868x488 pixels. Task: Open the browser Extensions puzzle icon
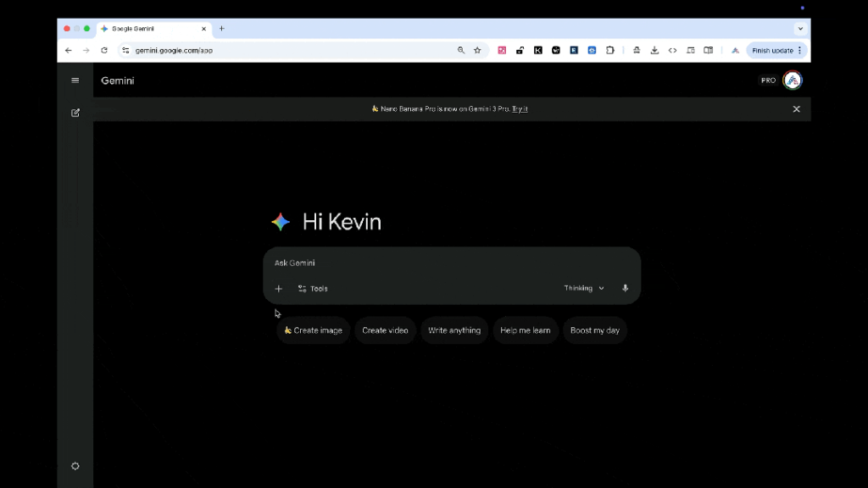[609, 51]
